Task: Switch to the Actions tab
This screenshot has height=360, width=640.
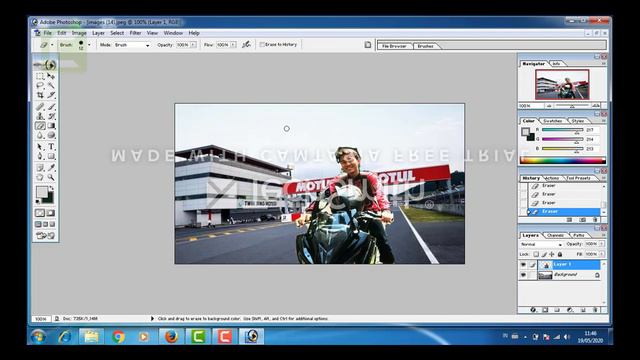Action: click(x=552, y=178)
